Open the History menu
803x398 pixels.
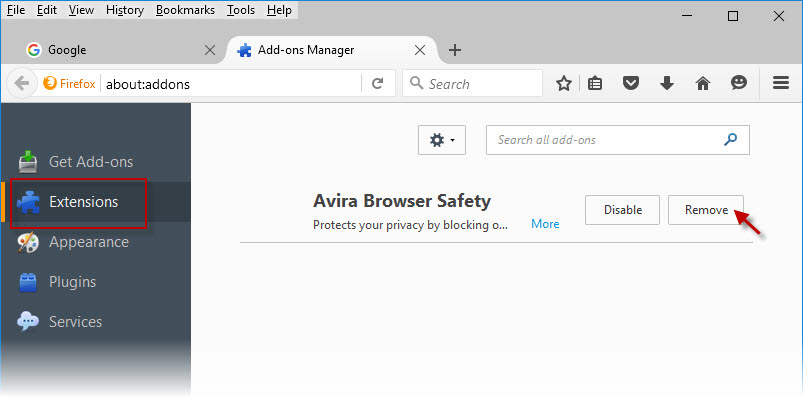(125, 10)
